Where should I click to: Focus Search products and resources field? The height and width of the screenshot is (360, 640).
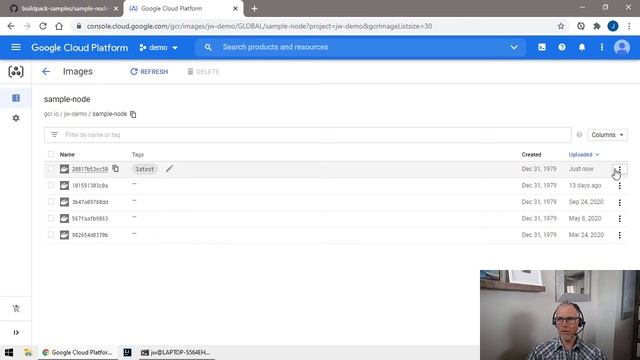(x=361, y=47)
